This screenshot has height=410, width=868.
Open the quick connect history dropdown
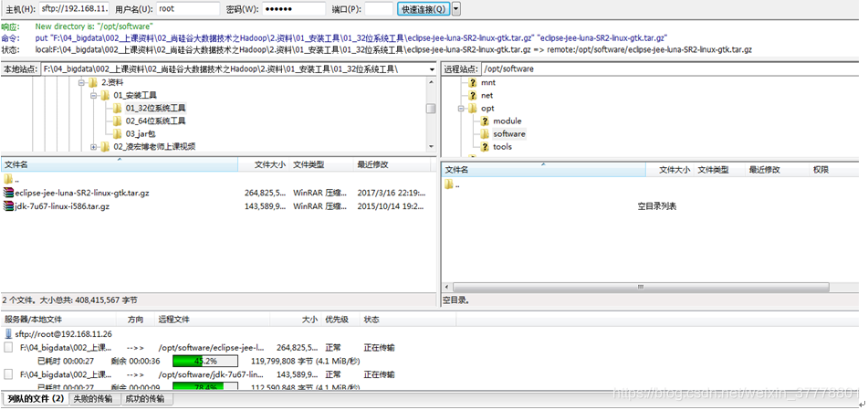tap(456, 9)
